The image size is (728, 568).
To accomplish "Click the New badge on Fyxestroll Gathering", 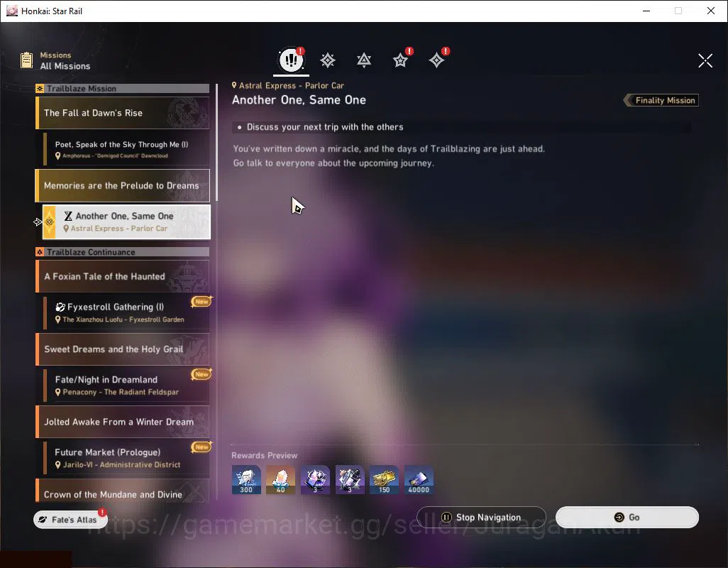I will 202,302.
